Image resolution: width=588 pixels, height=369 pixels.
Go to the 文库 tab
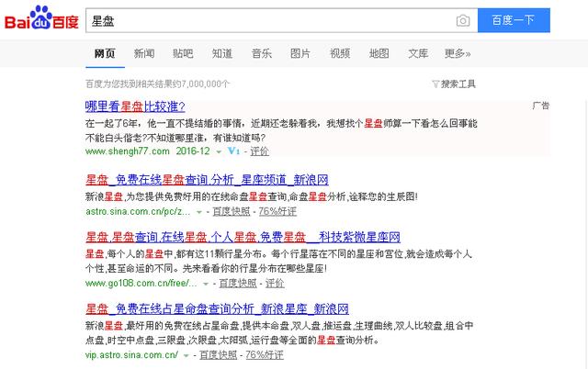coord(418,53)
